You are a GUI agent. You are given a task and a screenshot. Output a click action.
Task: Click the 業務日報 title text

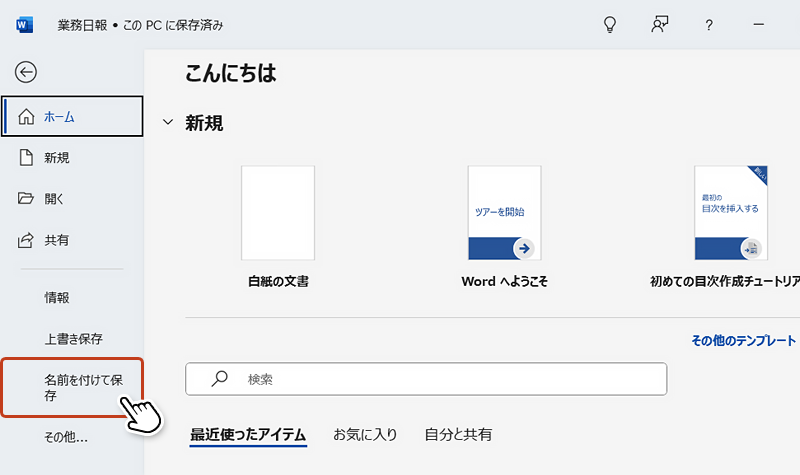tap(82, 26)
